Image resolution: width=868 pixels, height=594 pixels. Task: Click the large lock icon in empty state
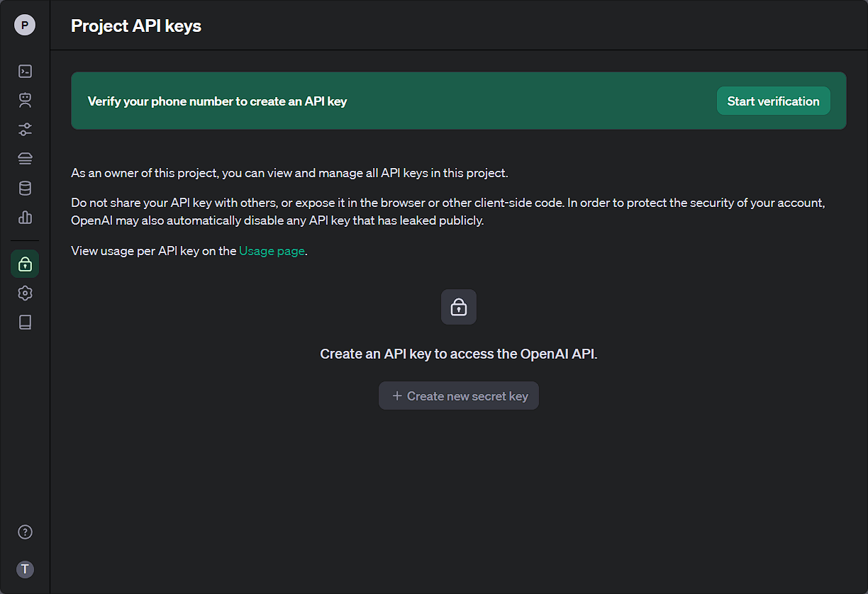459,307
